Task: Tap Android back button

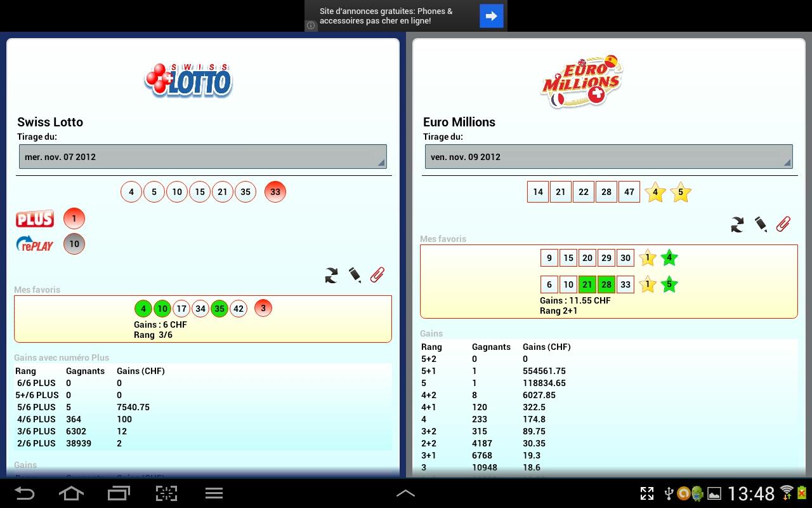Action: (24, 493)
